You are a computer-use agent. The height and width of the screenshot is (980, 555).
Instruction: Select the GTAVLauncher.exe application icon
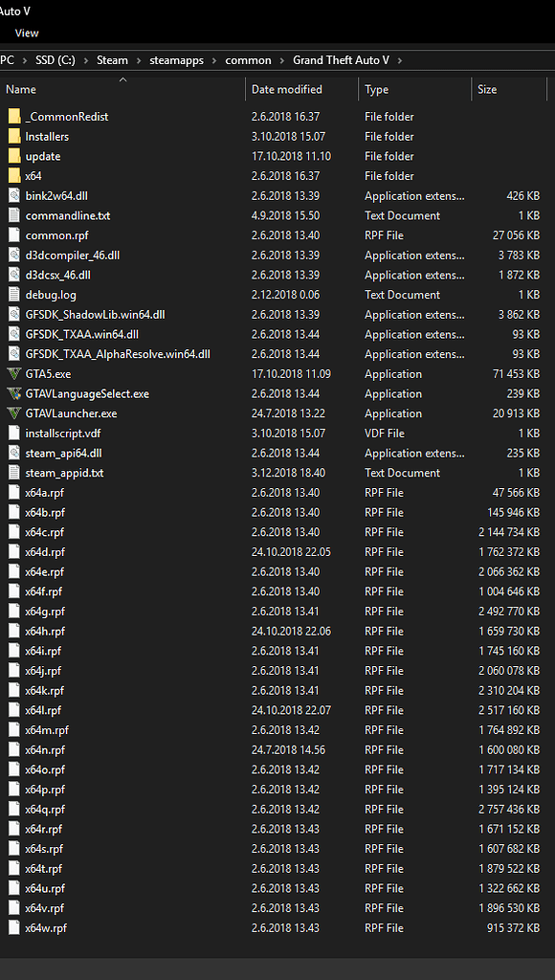pyautogui.click(x=13, y=413)
